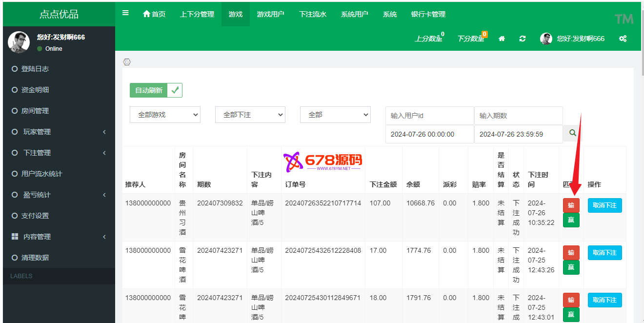The image size is (644, 323).
Task: Click the hamburger menu sidebar toggle icon
Action: point(125,13)
